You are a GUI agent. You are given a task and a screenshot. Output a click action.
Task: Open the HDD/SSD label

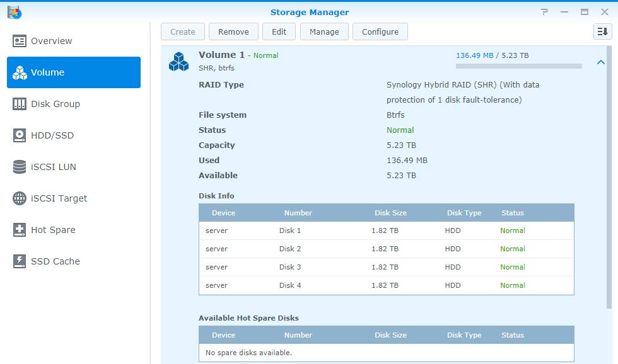pyautogui.click(x=52, y=135)
